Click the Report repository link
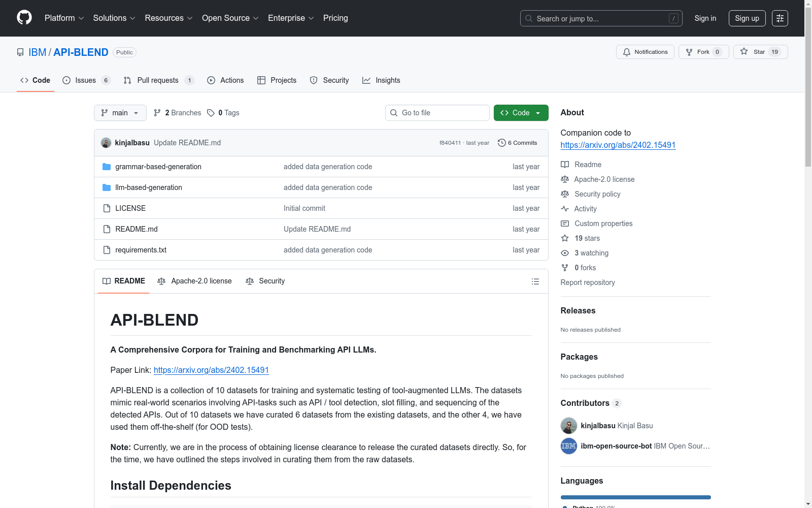Screen dimensions: 812x508 point(588,282)
